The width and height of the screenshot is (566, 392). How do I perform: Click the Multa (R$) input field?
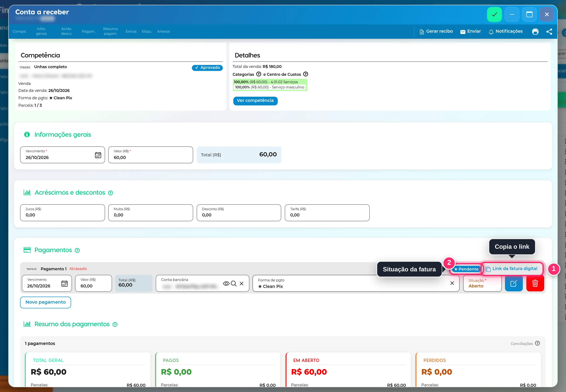coord(150,213)
